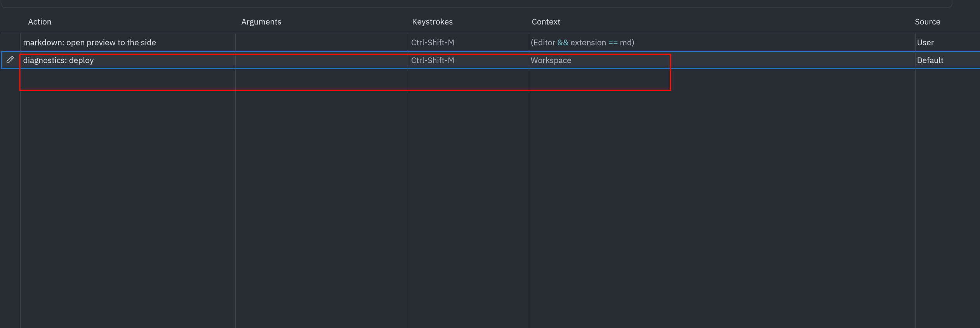Click Ctrl-Shift-M keystroke in the diagnostics row
980x328 pixels.
coord(433,60)
